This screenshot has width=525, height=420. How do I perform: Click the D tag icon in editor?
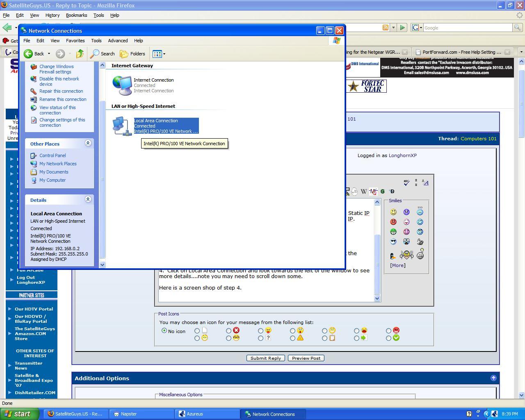point(392,192)
